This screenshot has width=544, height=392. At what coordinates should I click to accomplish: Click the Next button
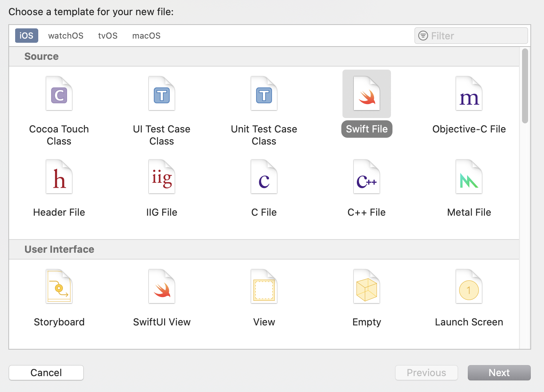point(499,373)
